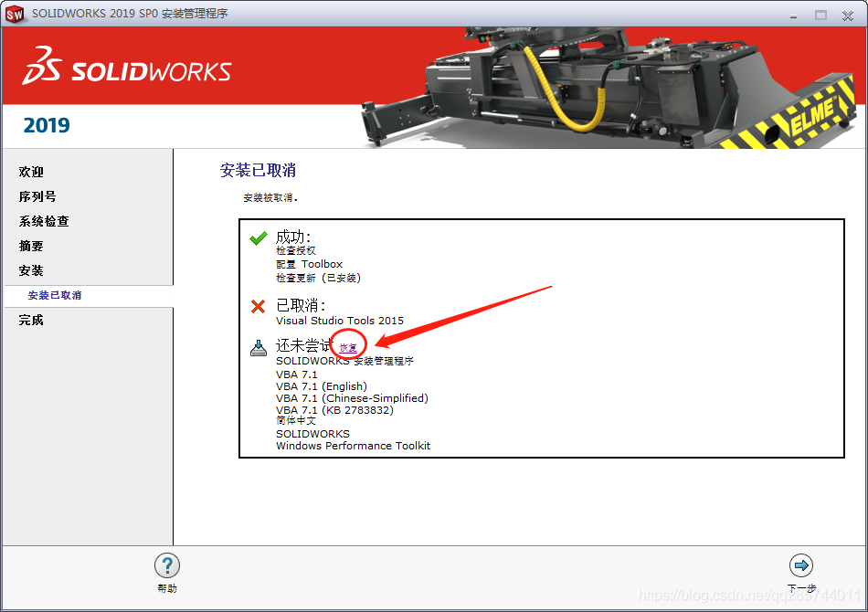Click the SOLIDWORKS 安装管理程序 list entry
Image resolution: width=868 pixels, height=612 pixels.
coord(344,361)
